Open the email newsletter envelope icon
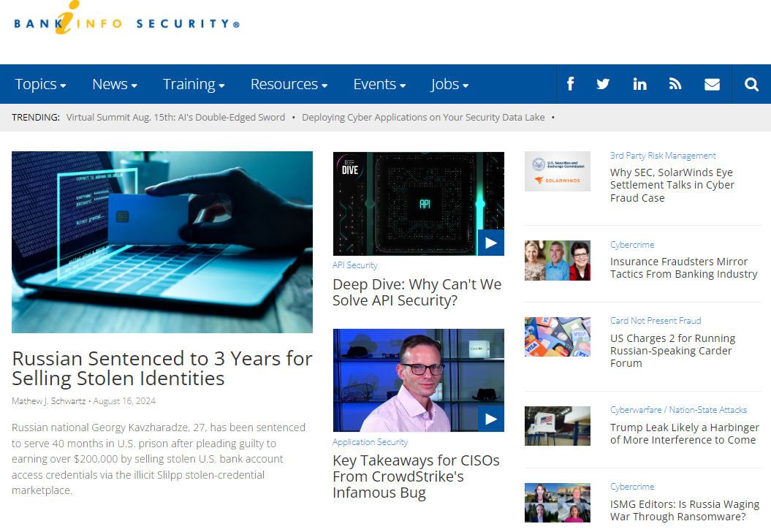Image resolution: width=771 pixels, height=532 pixels. 712,83
